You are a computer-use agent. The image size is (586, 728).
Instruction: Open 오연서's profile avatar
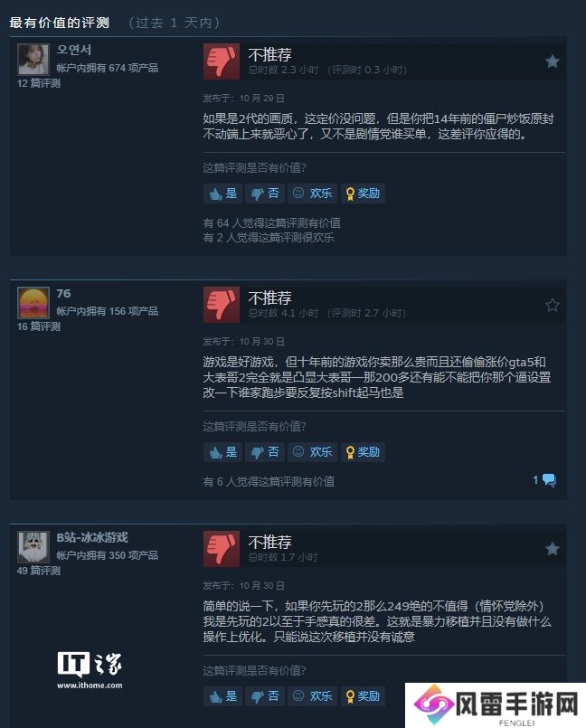[33, 60]
